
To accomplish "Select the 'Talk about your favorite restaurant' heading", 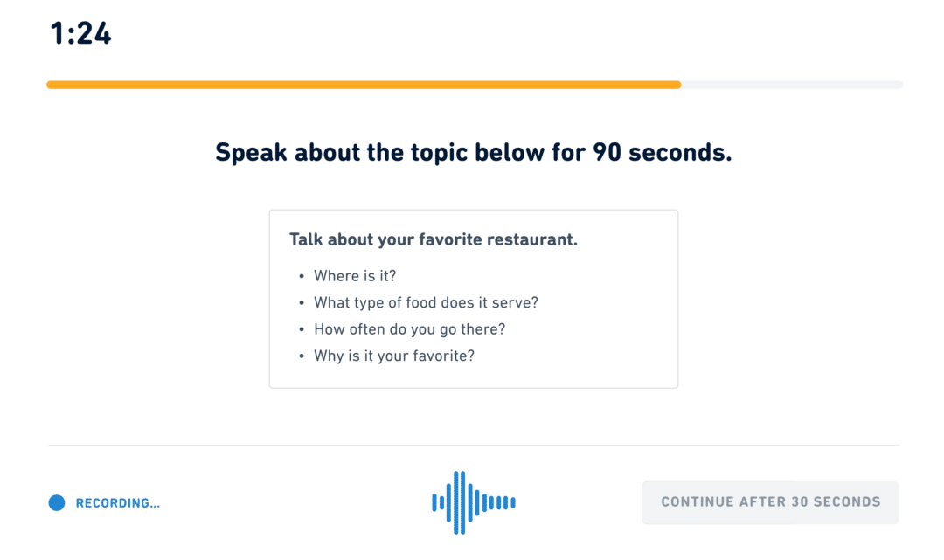I will 434,239.
